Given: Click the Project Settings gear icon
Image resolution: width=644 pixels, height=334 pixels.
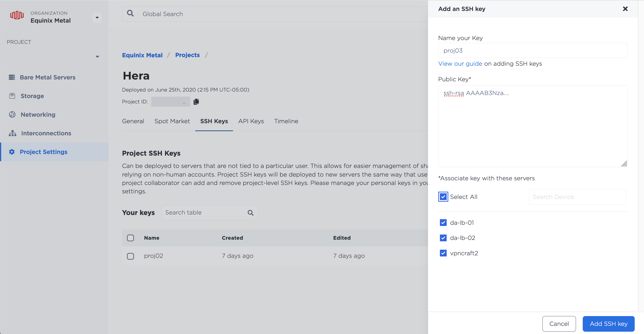Looking at the screenshot, I should [12, 152].
